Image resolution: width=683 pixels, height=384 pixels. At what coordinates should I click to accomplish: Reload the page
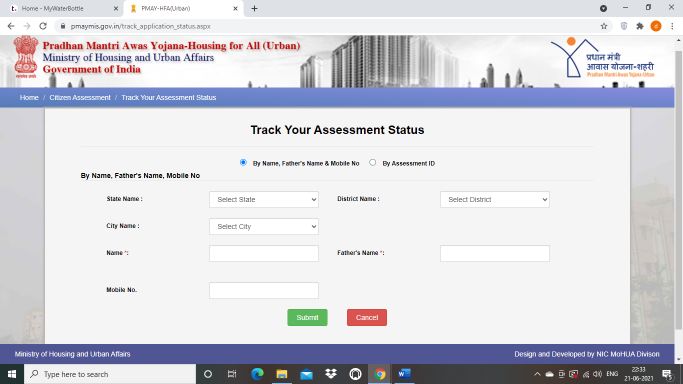pos(43,26)
